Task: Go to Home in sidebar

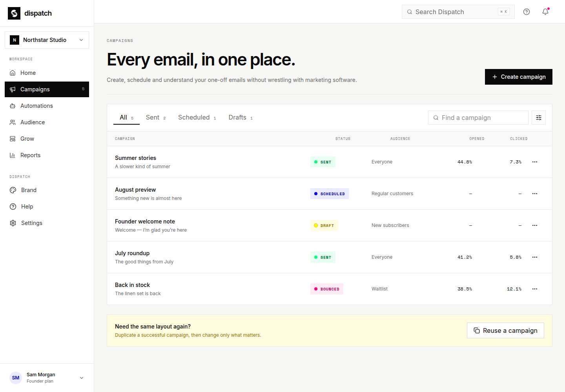Action: click(x=47, y=73)
